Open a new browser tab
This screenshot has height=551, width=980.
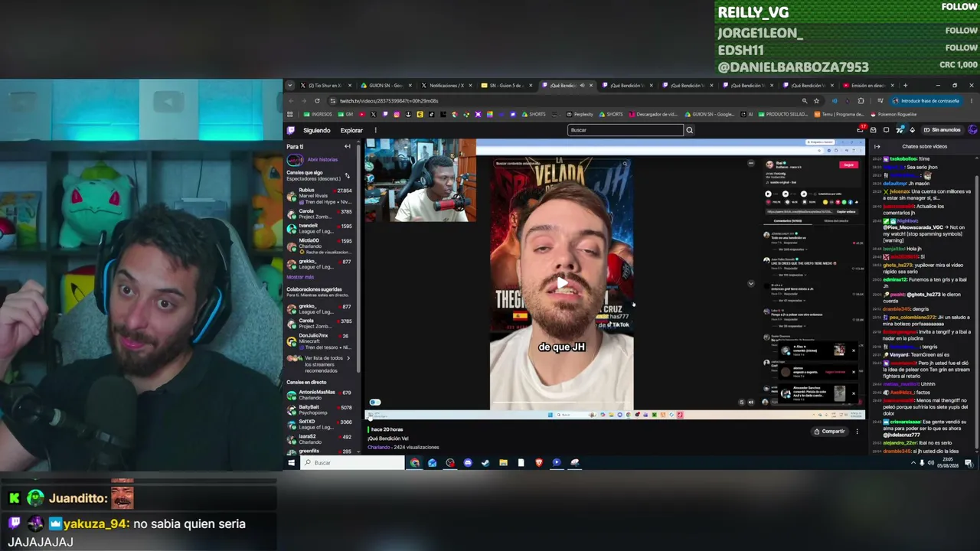[905, 86]
